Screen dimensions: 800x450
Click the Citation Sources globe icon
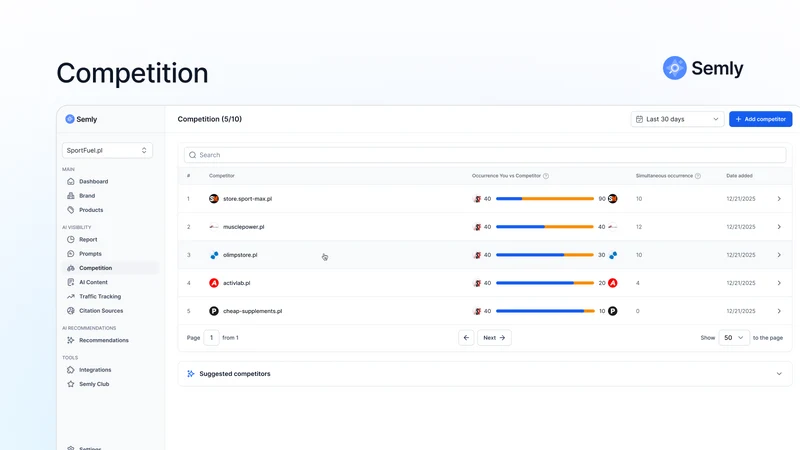click(x=70, y=311)
